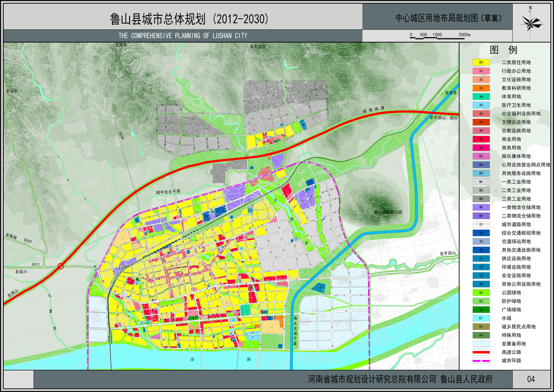This screenshot has width=554, height=392.
Task: Click the sheet number 04 box
Action: pos(531,379)
